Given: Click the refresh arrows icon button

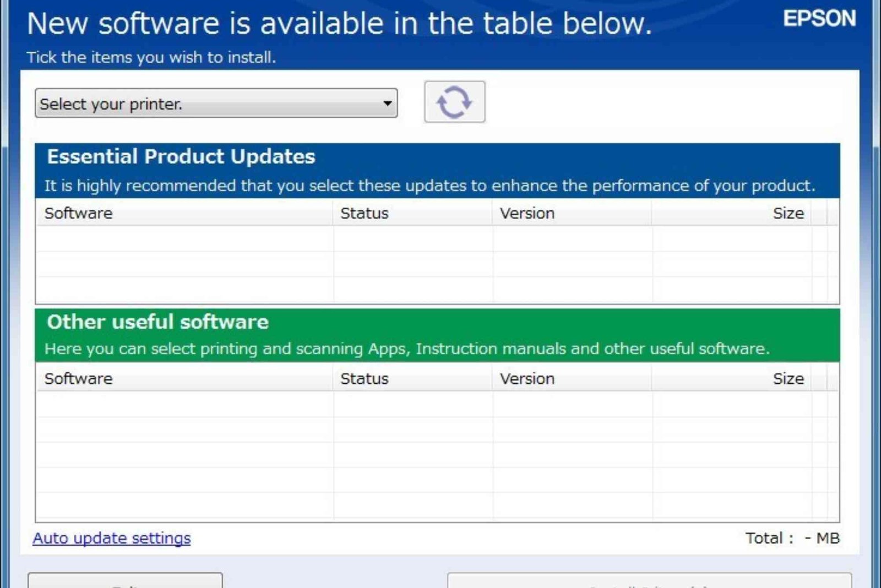Looking at the screenshot, I should point(454,102).
